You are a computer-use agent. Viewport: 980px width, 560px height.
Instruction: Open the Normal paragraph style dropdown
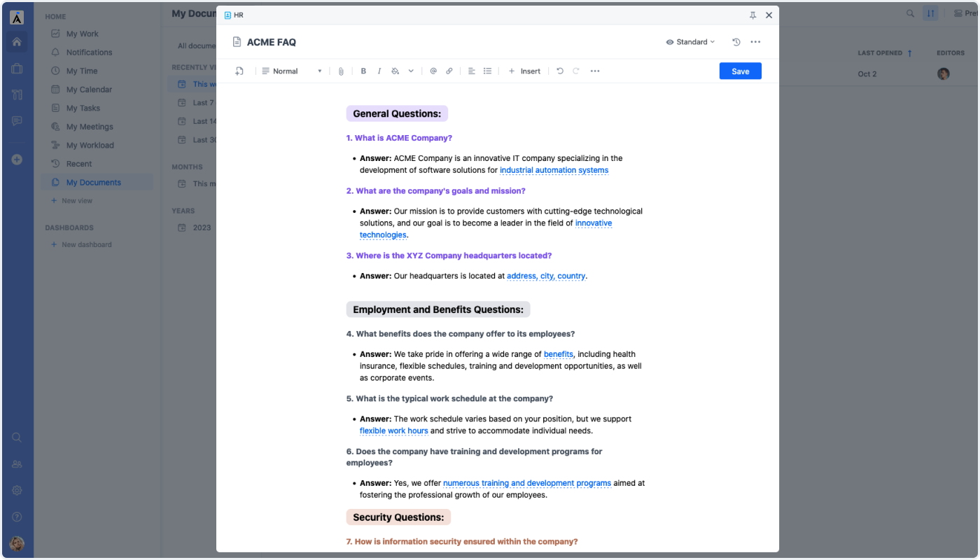(292, 71)
